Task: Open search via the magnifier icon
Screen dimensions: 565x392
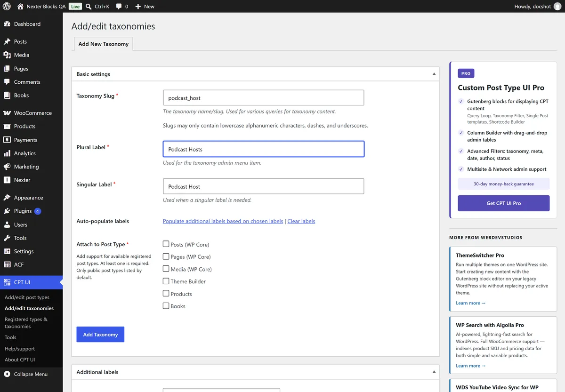Action: point(89,7)
